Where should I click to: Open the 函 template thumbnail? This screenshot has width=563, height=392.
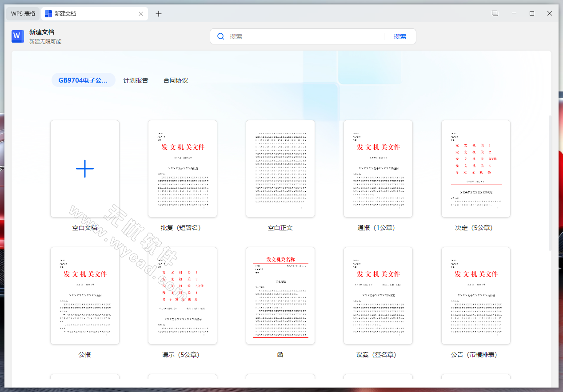click(x=280, y=296)
